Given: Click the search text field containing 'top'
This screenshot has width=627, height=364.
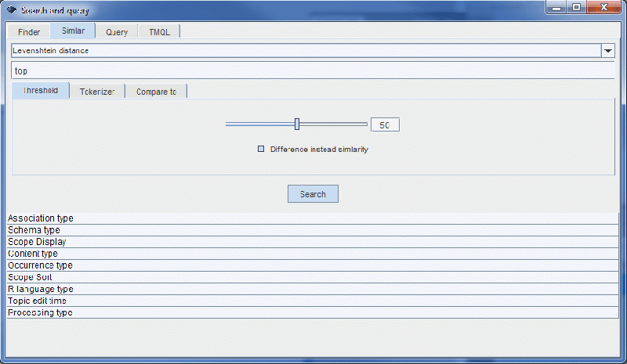Looking at the screenshot, I should click(x=313, y=70).
